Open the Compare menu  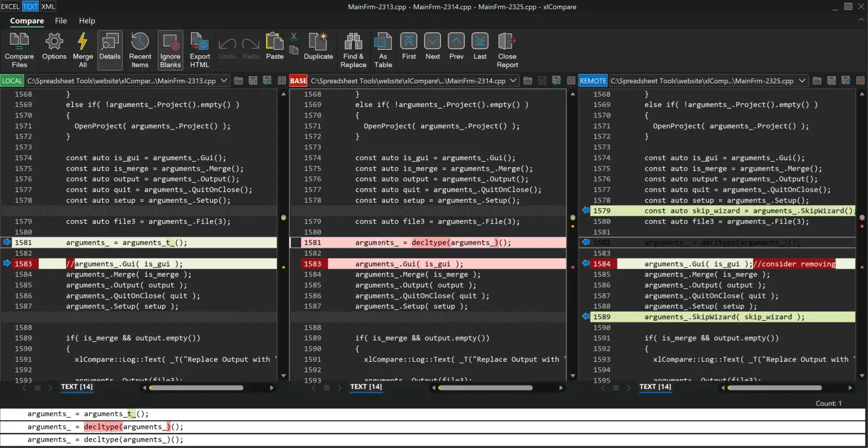[27, 21]
